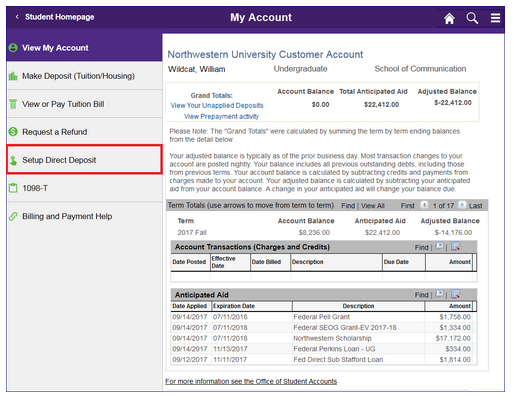This screenshot has height=400, width=514.
Task: Download Account Transactions grid to spreadsheet
Action: click(455, 247)
